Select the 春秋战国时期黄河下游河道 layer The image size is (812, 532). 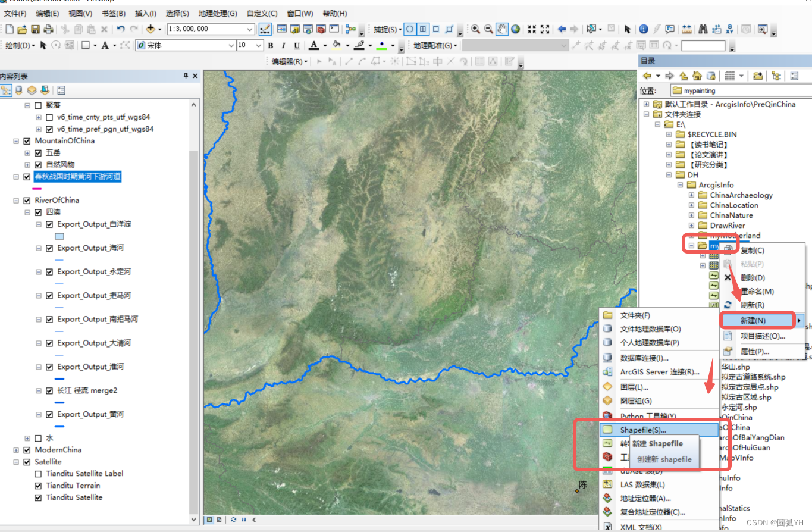point(78,177)
